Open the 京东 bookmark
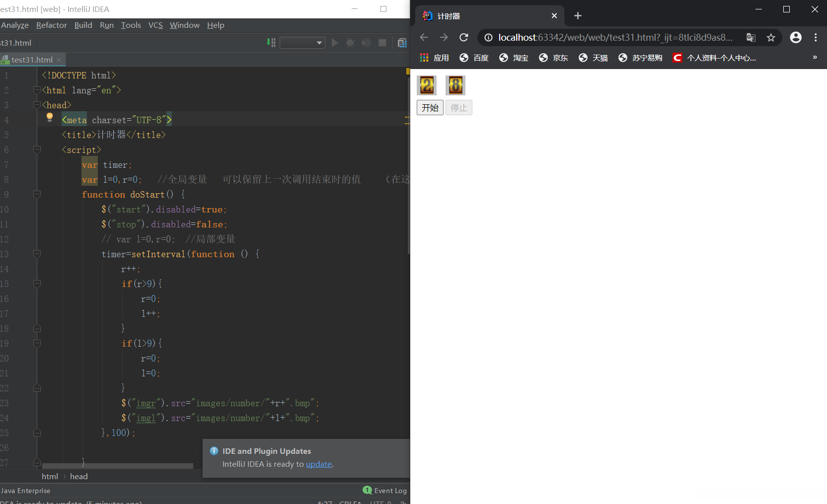This screenshot has height=504, width=827. point(553,58)
